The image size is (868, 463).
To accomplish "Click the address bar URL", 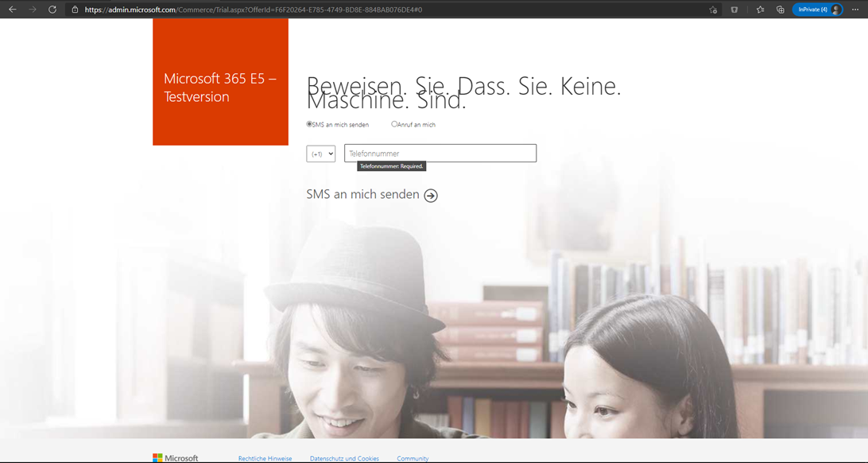I will click(254, 10).
